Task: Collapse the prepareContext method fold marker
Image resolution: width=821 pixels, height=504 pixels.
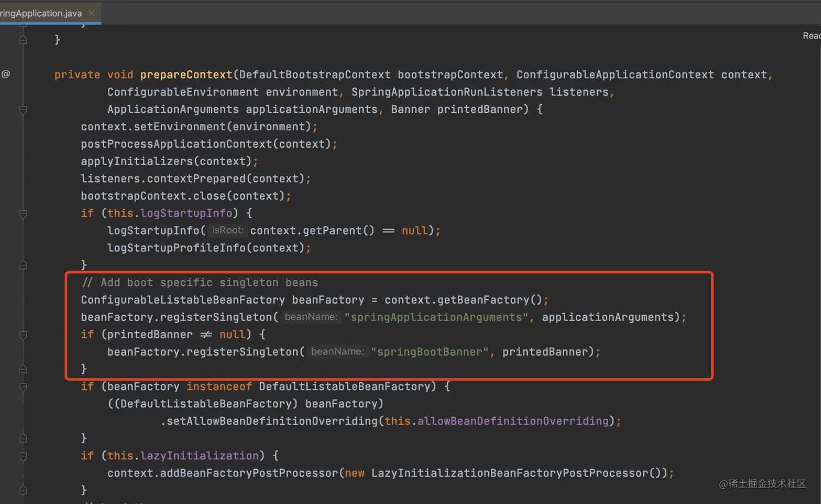Action: pos(23,110)
